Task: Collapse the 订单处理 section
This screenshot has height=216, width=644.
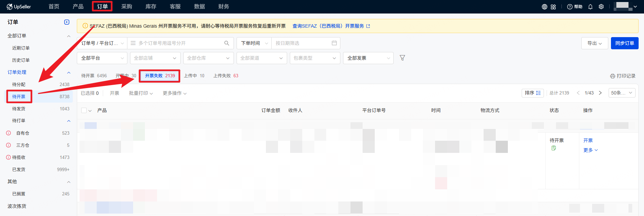Action: [69, 73]
